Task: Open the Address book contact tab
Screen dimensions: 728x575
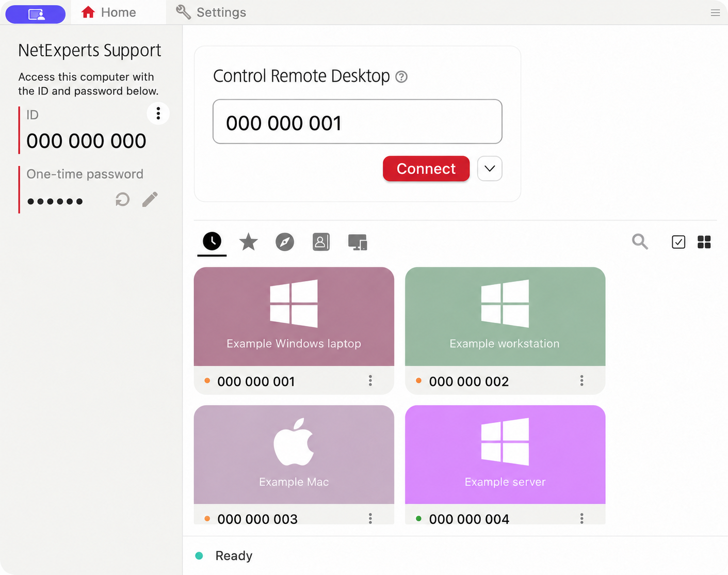Action: 321,242
